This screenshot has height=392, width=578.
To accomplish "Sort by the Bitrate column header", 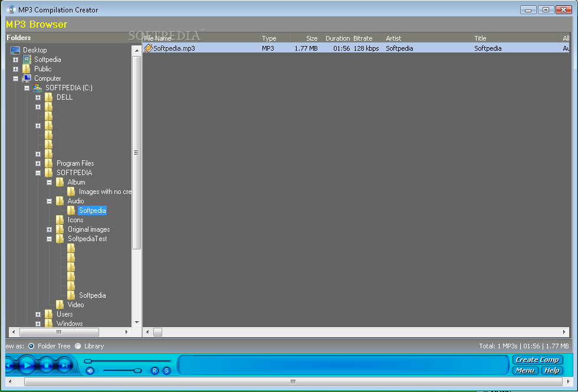I will coord(367,38).
